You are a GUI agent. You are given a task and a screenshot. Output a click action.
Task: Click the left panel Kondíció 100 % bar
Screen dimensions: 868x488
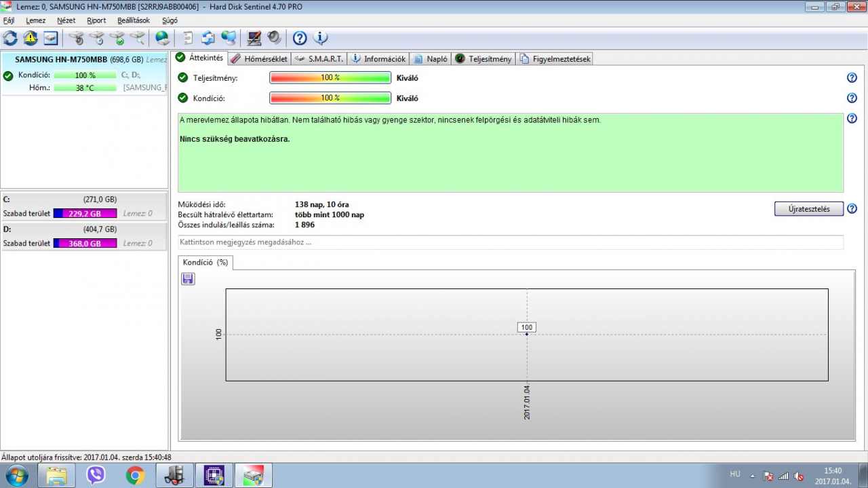(x=85, y=75)
